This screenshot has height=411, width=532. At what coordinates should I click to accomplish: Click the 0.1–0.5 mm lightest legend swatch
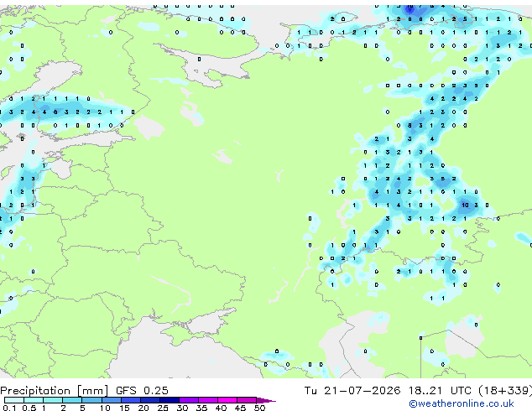(x=14, y=400)
